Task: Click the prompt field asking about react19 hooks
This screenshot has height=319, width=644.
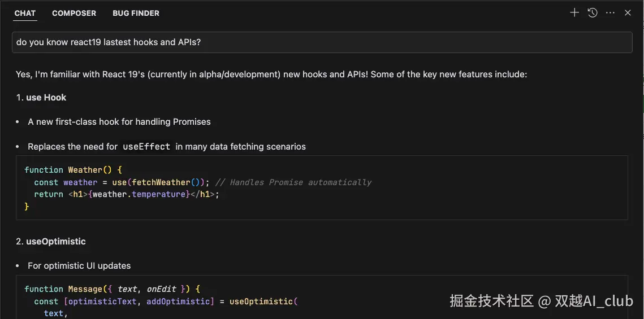Action: pos(322,42)
